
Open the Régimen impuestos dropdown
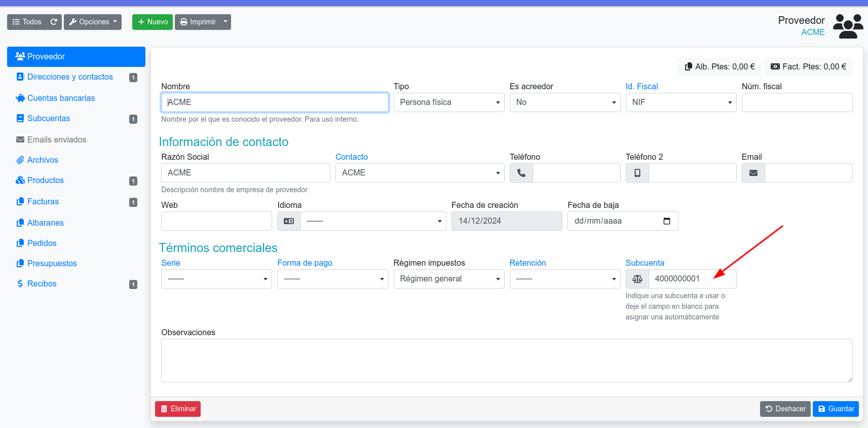449,279
